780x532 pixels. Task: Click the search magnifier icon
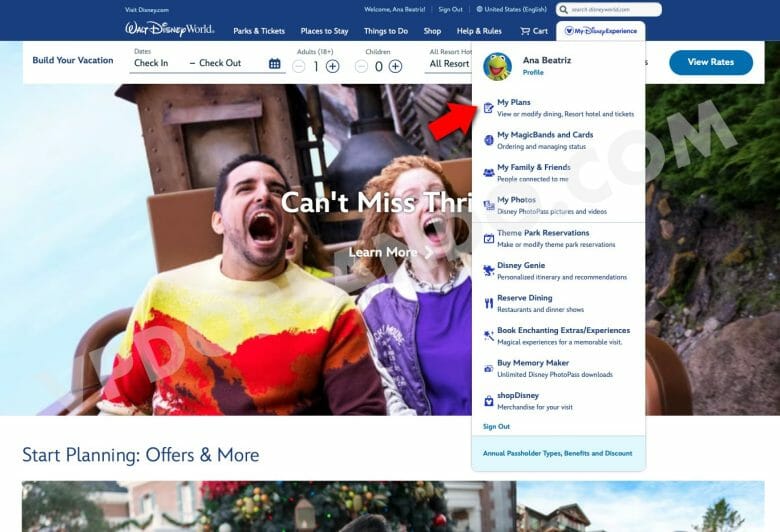coord(564,9)
